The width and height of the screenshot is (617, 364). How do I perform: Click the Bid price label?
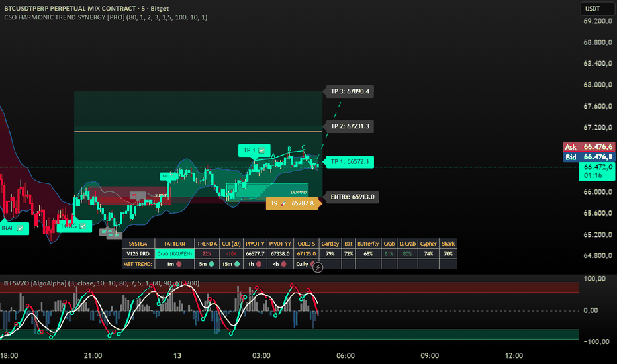[588, 157]
